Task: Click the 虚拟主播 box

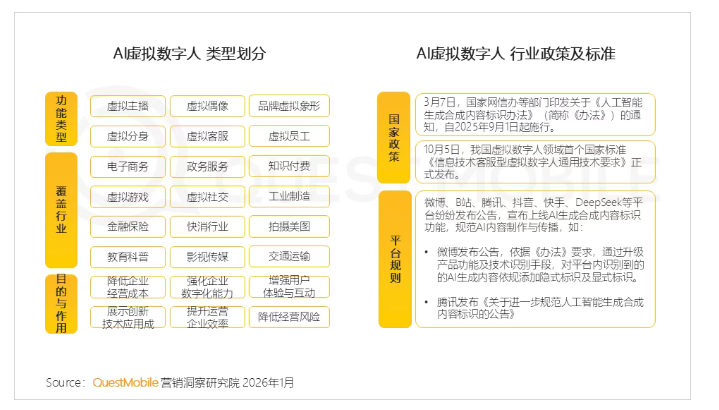Action: [x=127, y=105]
